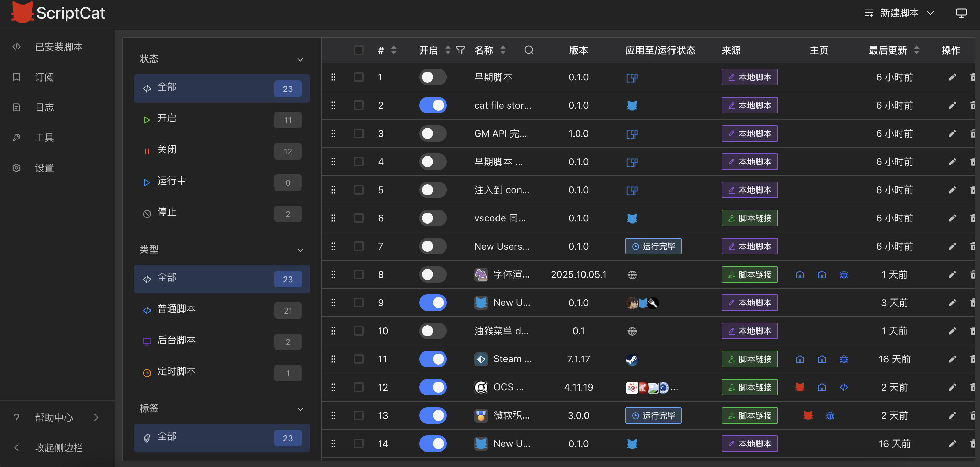This screenshot has height=467, width=980.
Task: Enable the toggle for 早期脚本 row 1
Action: (x=433, y=77)
